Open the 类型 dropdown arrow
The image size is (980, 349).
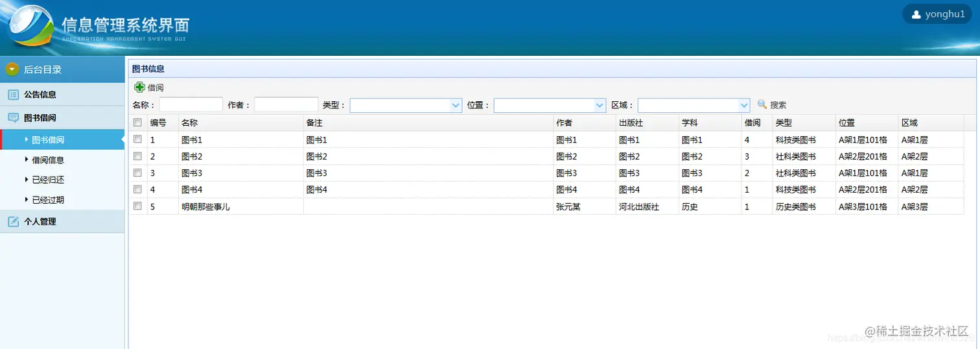[x=456, y=105]
